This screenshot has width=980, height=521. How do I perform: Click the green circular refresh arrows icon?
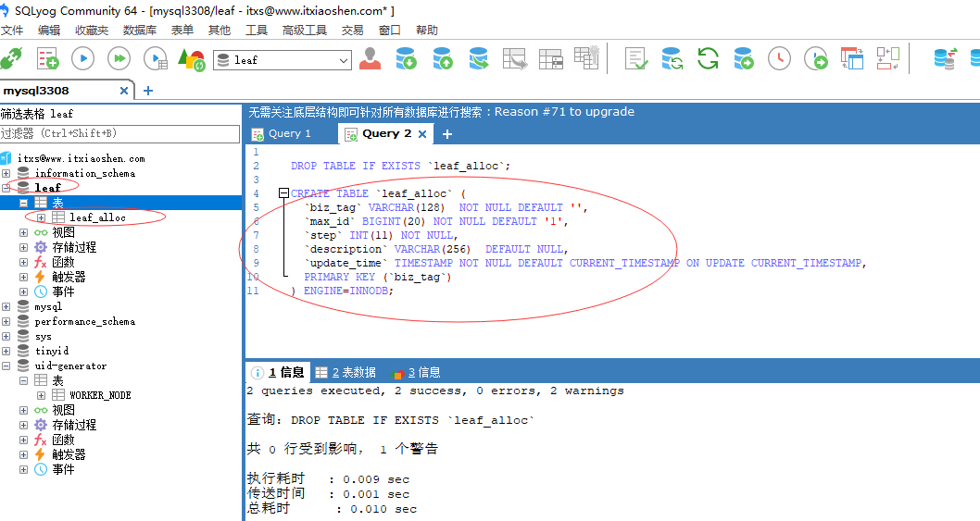point(708,58)
